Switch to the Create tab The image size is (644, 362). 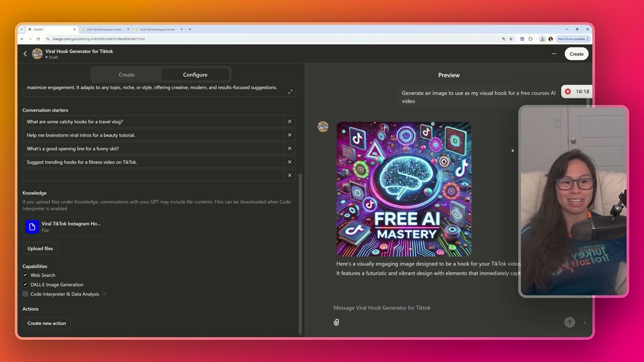point(127,74)
